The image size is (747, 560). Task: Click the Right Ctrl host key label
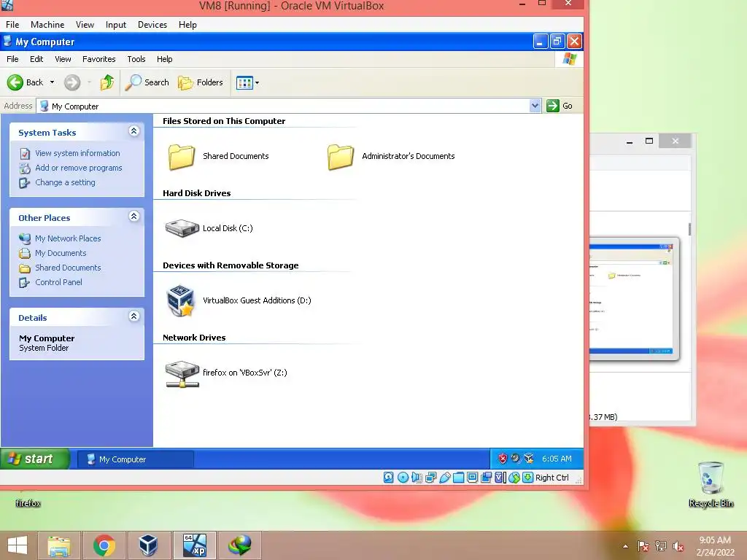[x=552, y=478]
